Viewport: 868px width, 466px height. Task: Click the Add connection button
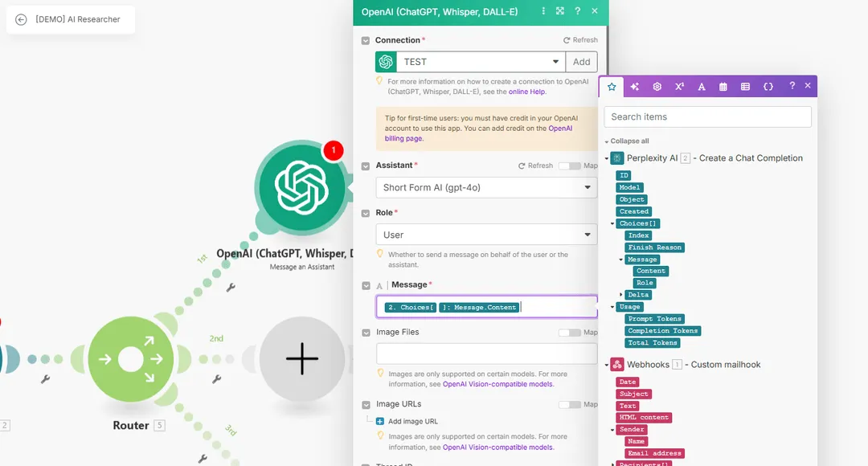pos(581,62)
